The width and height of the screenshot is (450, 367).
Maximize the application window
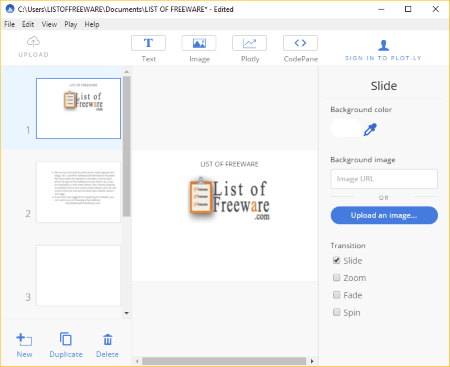408,9
